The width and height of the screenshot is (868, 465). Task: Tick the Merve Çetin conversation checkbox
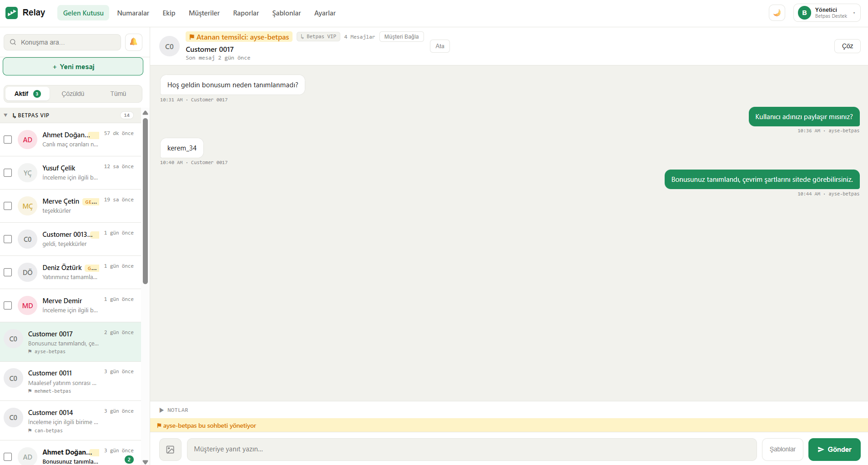pyautogui.click(x=8, y=206)
